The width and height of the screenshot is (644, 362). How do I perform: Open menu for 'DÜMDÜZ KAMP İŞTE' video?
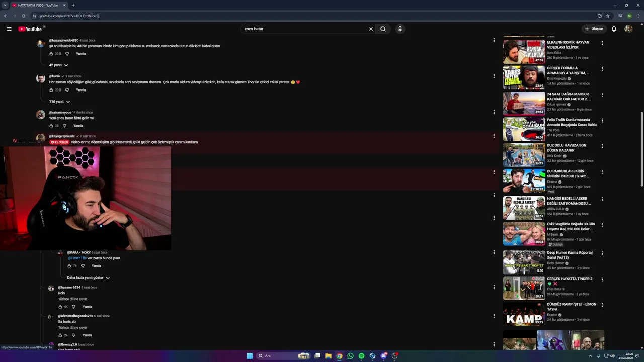coord(602,305)
